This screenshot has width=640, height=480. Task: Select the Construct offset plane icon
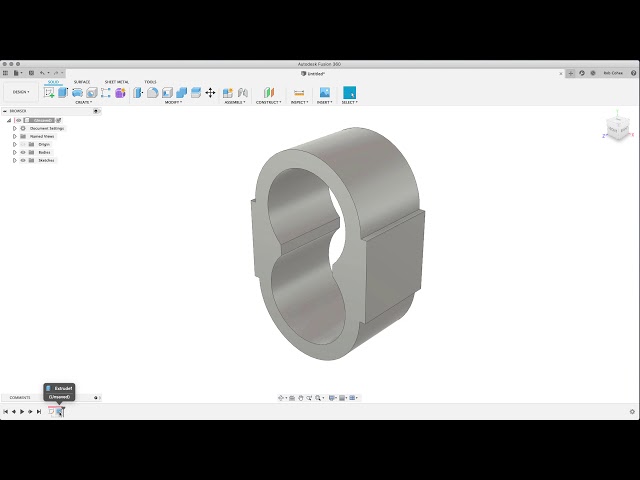269,93
